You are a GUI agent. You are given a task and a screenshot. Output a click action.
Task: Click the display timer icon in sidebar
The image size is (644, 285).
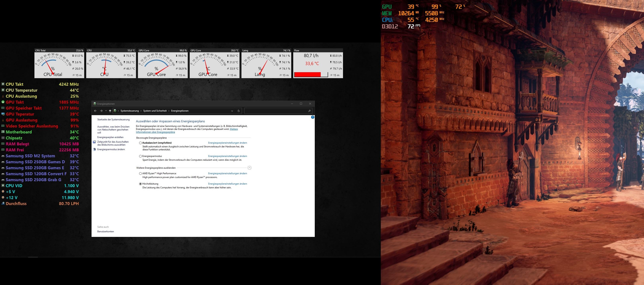pos(95,142)
